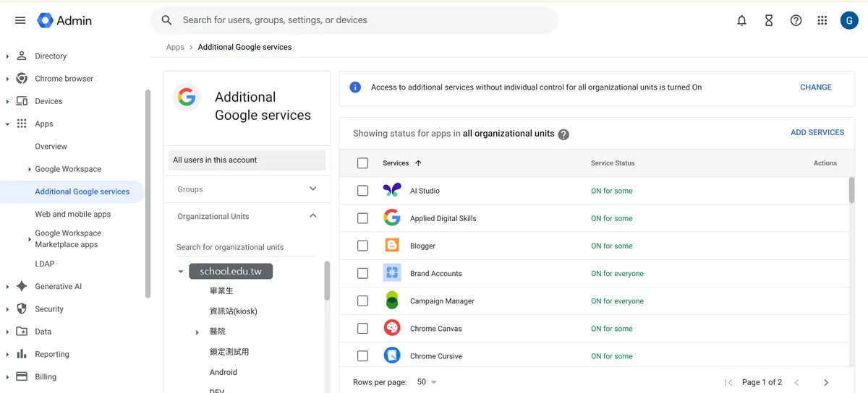This screenshot has height=393, width=868.
Task: Click the Devices icon in sidebar
Action: pyautogui.click(x=22, y=101)
